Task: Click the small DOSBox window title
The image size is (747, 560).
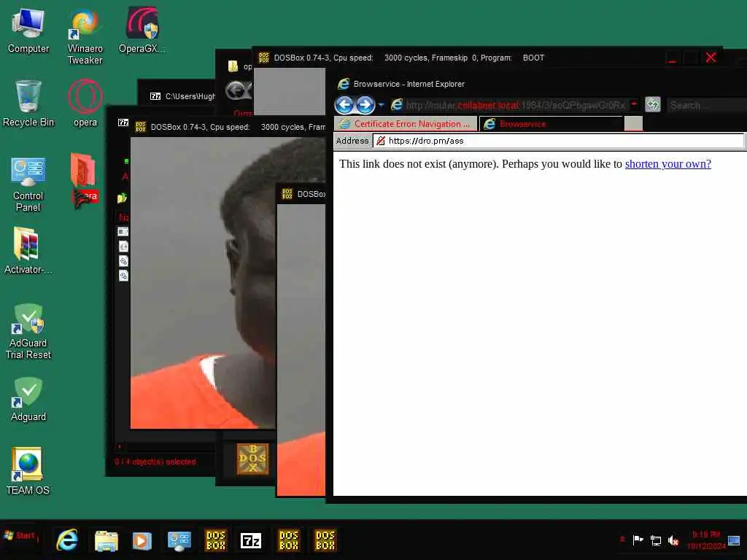Action: [x=311, y=194]
